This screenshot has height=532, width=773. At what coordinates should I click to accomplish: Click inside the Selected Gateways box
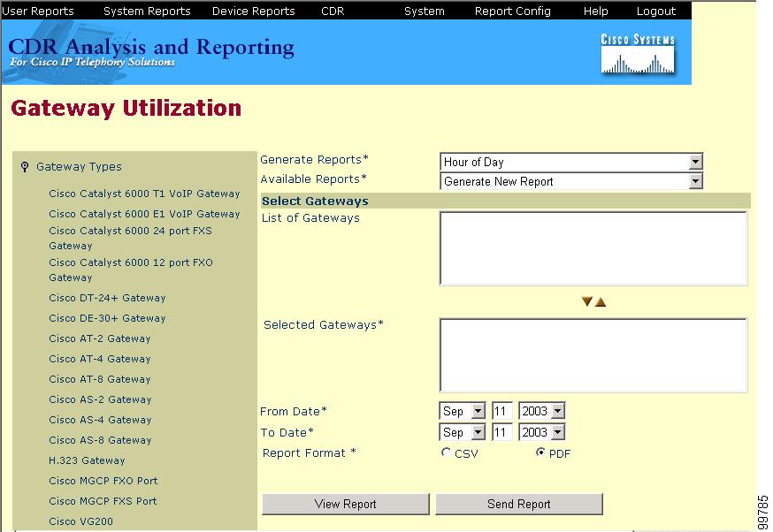click(593, 355)
